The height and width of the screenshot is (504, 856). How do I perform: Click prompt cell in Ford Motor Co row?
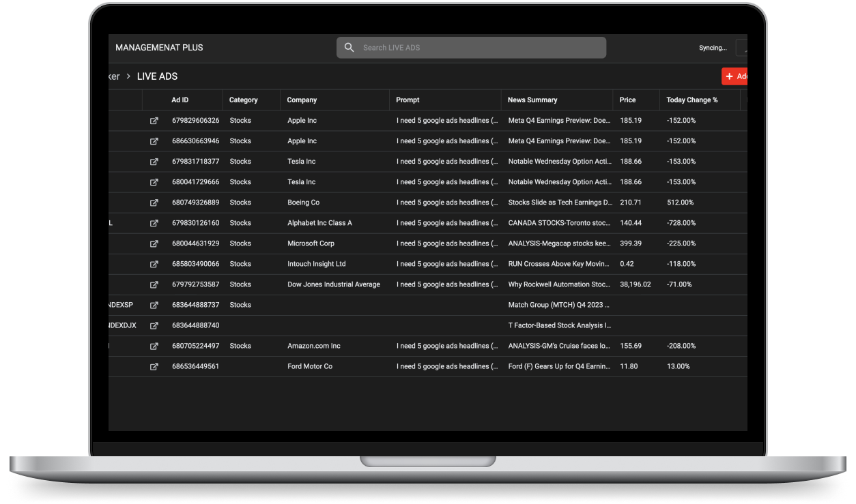[447, 366]
